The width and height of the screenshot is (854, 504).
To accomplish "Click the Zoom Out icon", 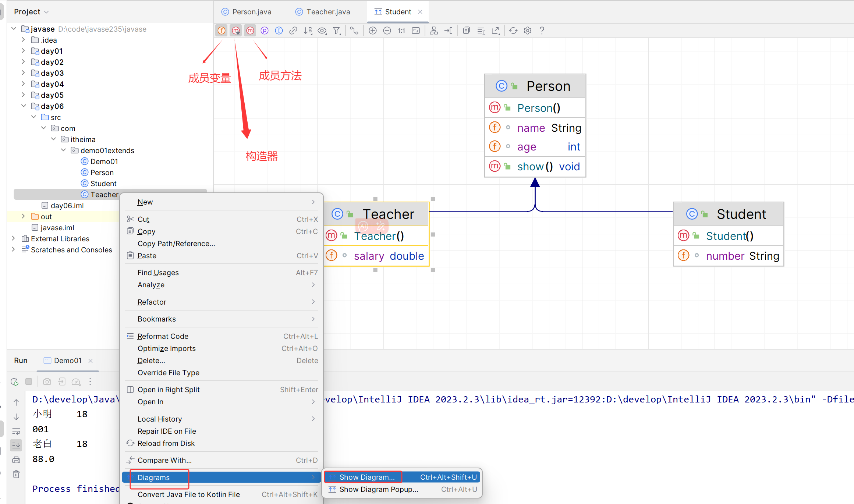I will 387,31.
